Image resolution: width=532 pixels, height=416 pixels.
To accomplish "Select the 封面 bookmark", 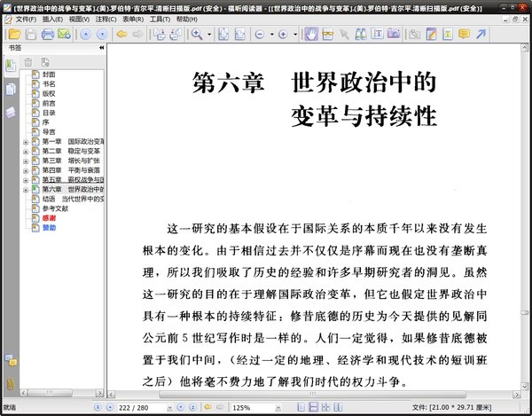I will [49, 75].
